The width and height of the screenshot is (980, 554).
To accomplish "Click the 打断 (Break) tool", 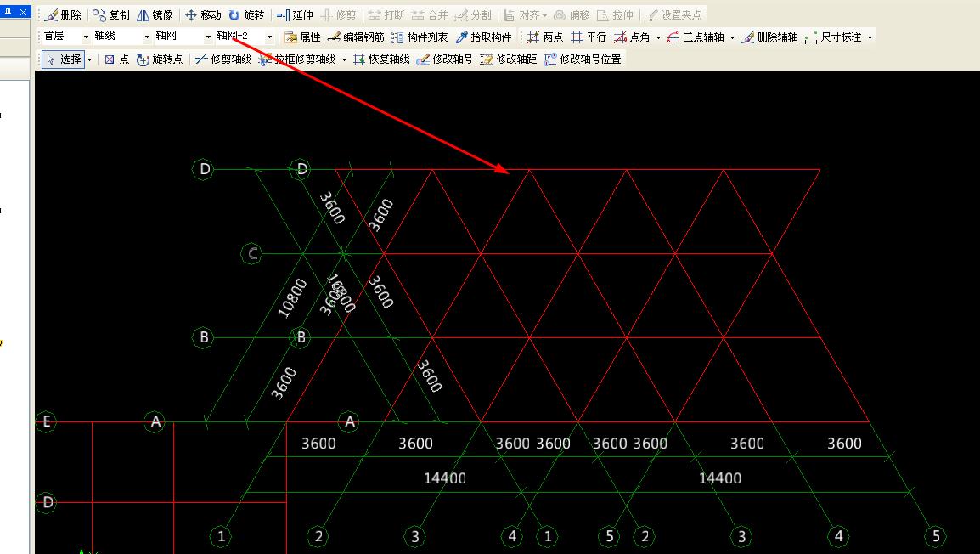I will point(386,14).
